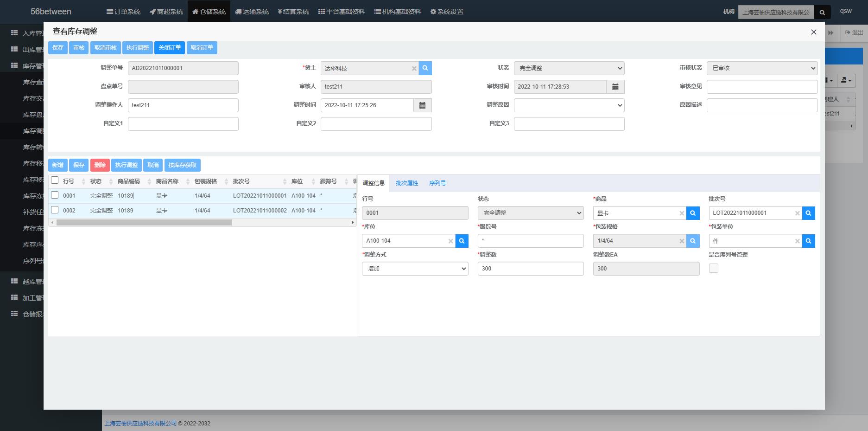
Task: Click the search icon beside 商品 field
Action: tap(693, 213)
